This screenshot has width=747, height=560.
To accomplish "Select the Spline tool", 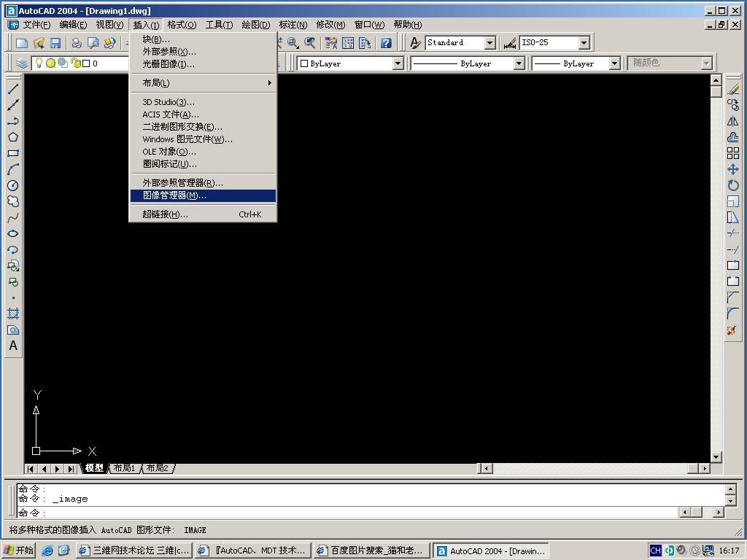I will 13,217.
